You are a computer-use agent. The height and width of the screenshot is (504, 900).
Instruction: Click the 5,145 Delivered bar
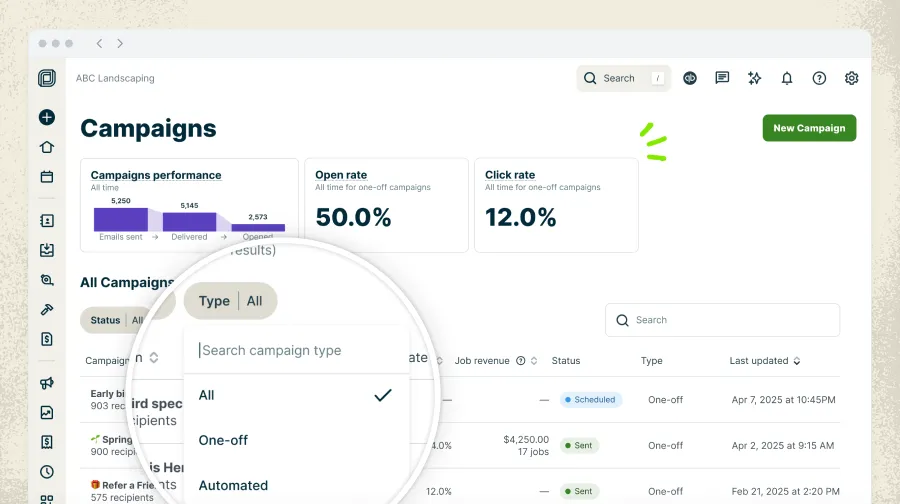tap(189, 222)
